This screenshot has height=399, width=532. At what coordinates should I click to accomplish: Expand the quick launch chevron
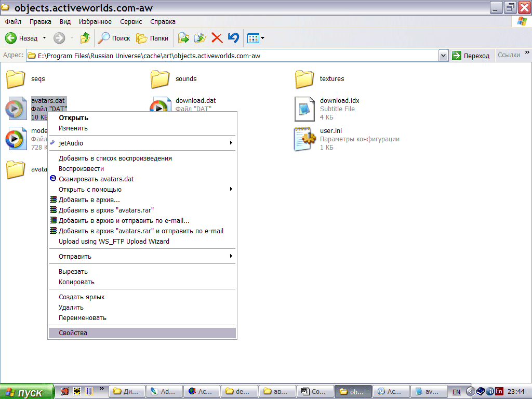[101, 389]
